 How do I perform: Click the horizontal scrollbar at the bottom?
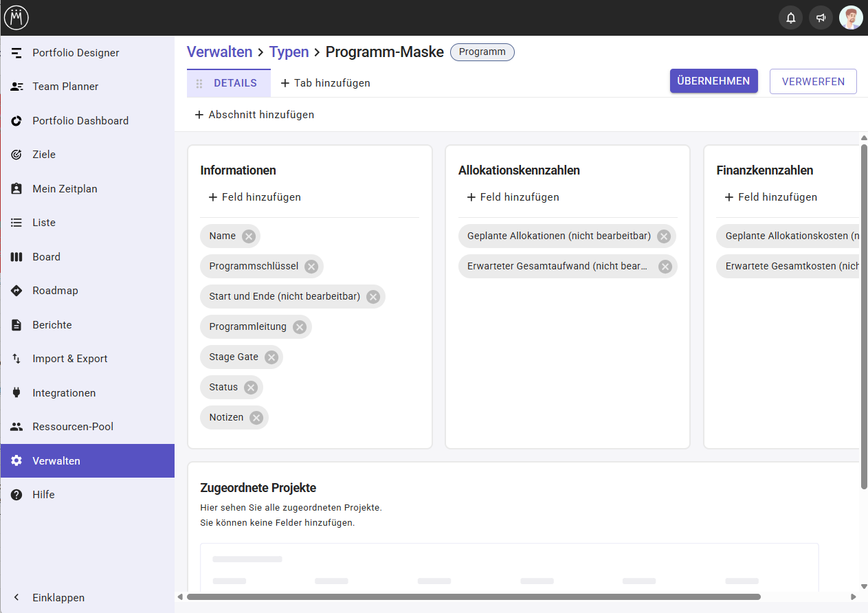tap(473, 597)
